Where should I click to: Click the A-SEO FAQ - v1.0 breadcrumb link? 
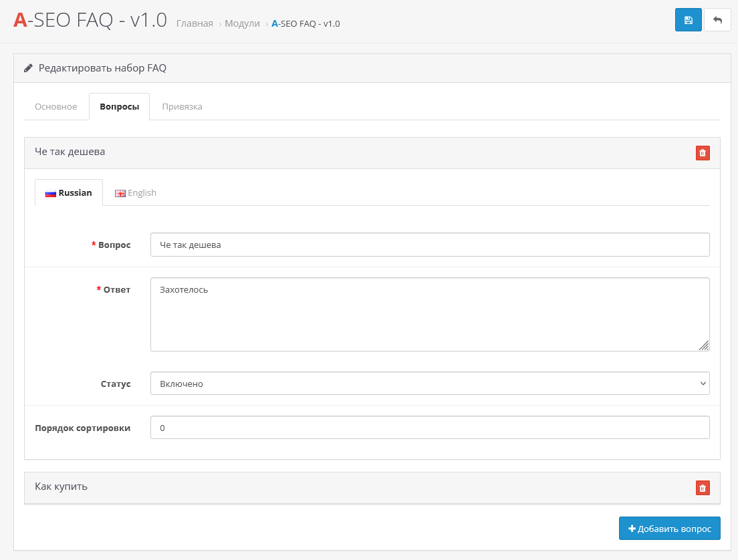point(305,23)
